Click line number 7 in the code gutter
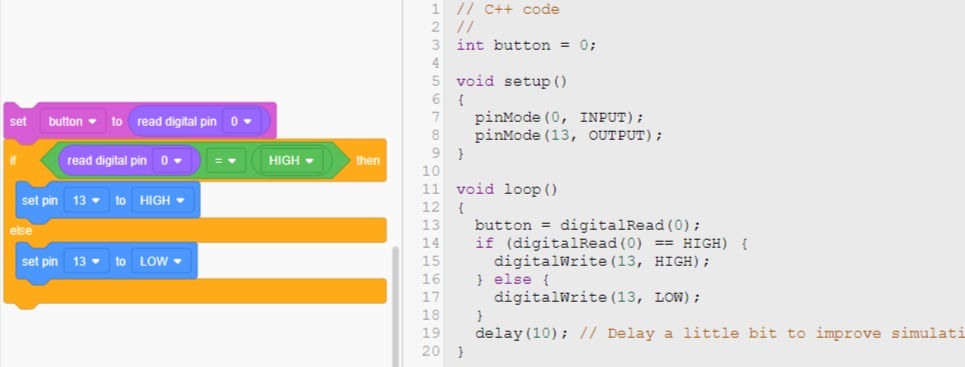Screen dimensions: 965x367 436,118
